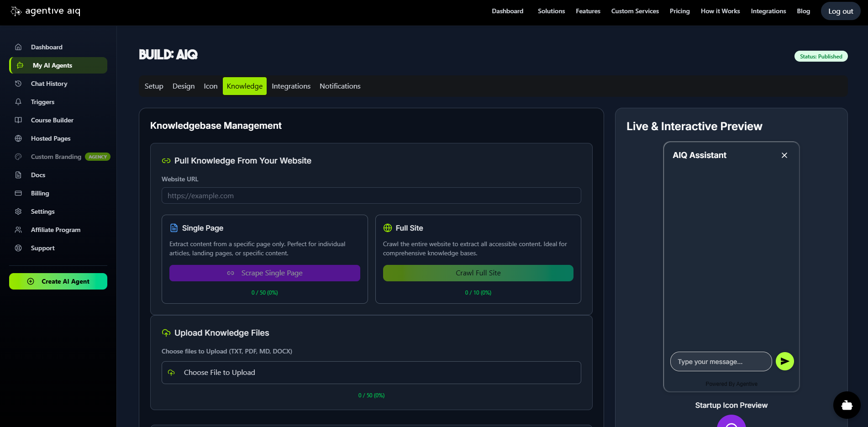Click the purple startup icon preview
868x427 pixels.
tap(731, 421)
